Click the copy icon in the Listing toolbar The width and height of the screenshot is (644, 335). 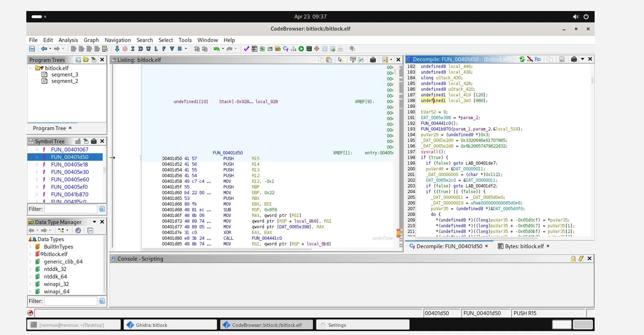click(321, 60)
